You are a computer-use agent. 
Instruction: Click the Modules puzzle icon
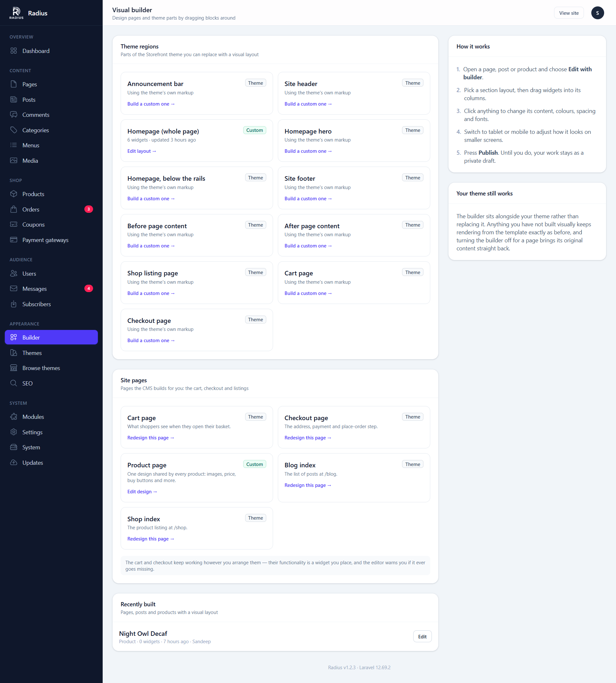point(13,417)
